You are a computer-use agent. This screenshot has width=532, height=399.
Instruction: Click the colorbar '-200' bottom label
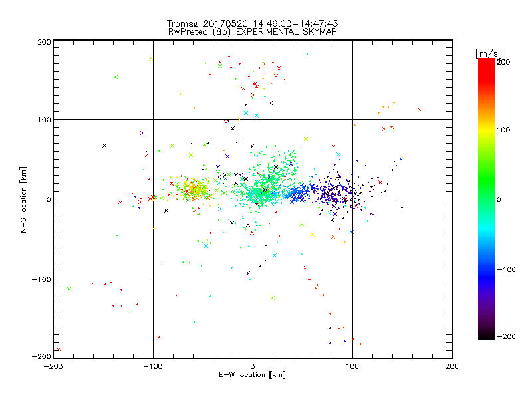pyautogui.click(x=506, y=336)
